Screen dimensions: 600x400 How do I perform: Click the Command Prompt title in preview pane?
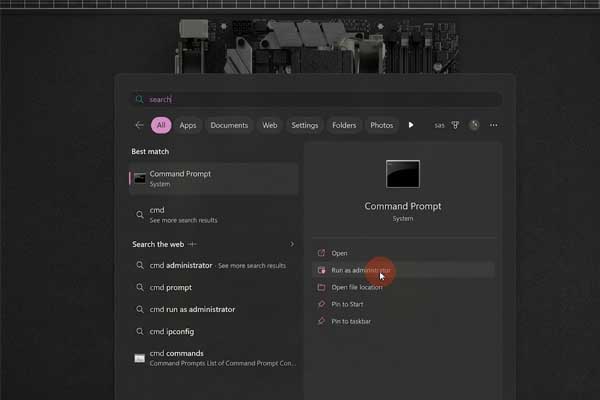(403, 206)
